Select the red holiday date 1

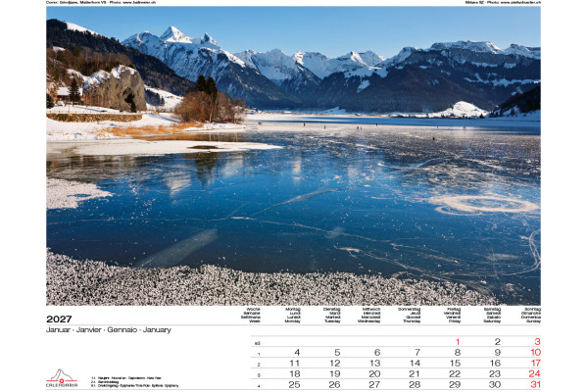(458, 342)
